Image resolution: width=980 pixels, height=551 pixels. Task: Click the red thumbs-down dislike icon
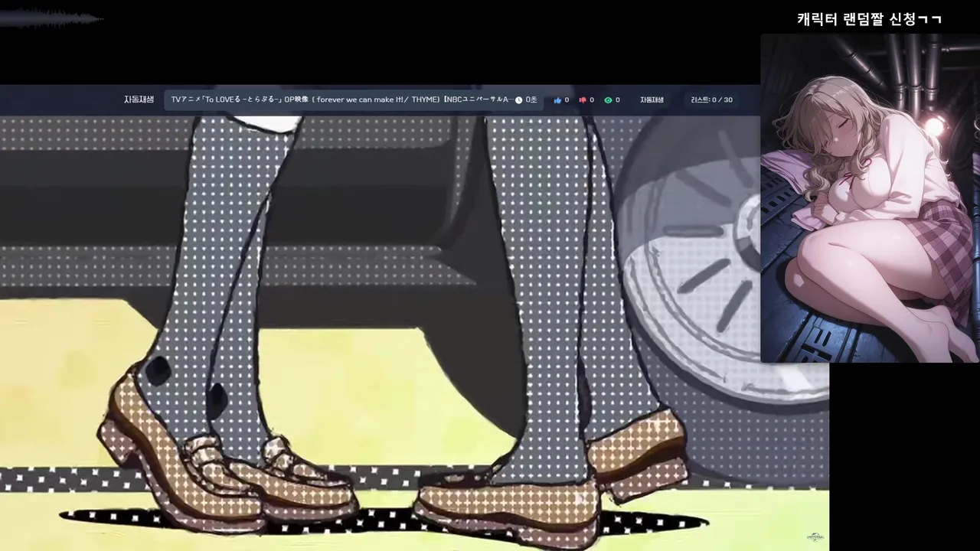[x=583, y=100]
